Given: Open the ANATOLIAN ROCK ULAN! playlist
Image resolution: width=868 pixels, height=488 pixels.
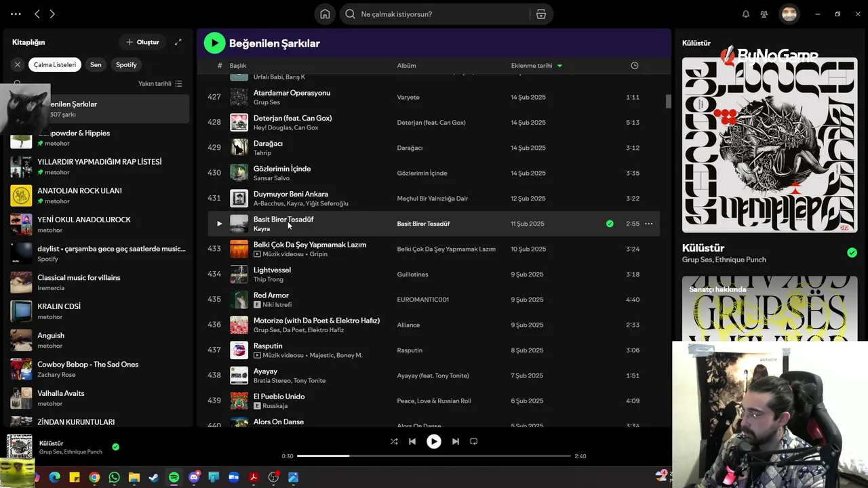Looking at the screenshot, I should tap(99, 196).
